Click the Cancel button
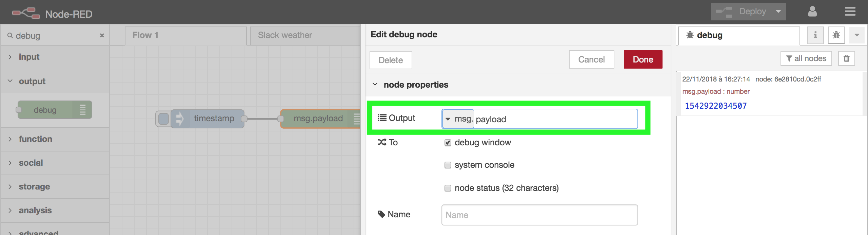The height and width of the screenshot is (235, 868). click(x=591, y=59)
